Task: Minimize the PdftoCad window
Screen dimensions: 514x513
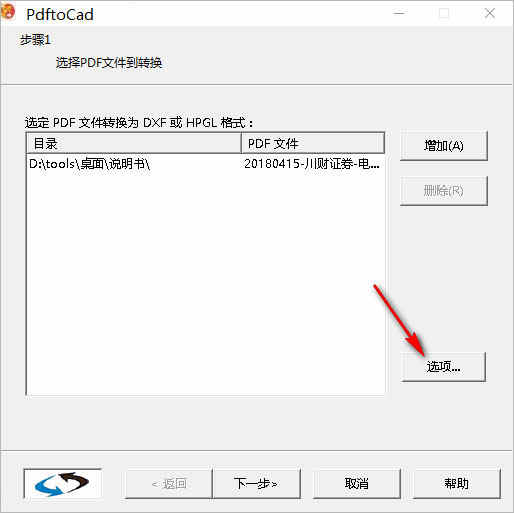Action: coord(399,13)
